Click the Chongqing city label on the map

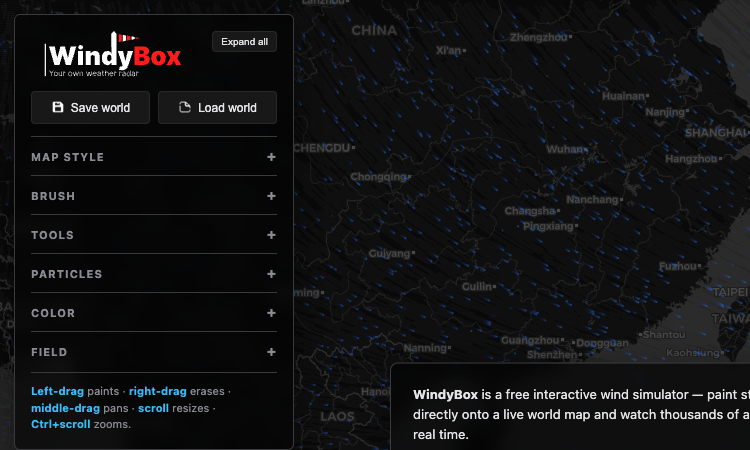378,177
